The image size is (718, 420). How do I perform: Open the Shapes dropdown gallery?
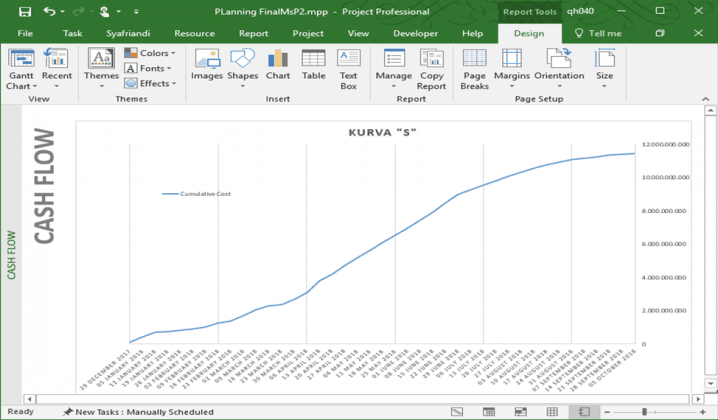click(x=242, y=66)
